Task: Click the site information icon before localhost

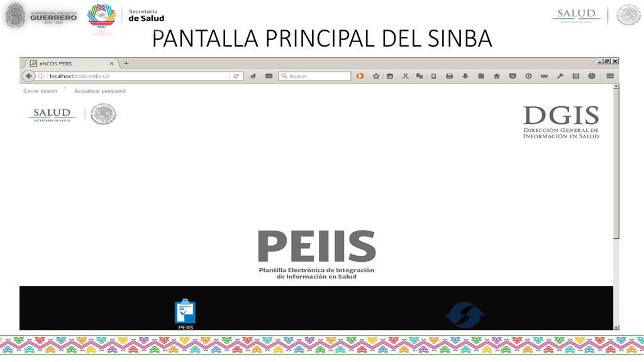Action: tap(42, 76)
